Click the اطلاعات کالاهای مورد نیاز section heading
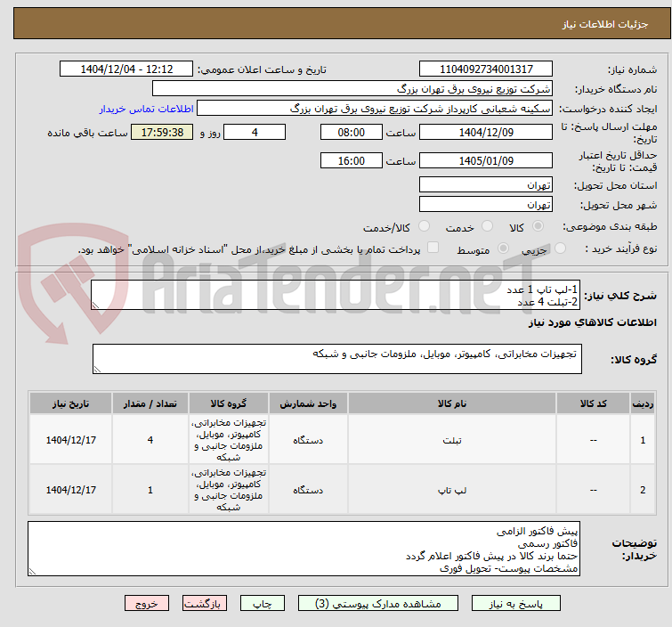 point(592,322)
